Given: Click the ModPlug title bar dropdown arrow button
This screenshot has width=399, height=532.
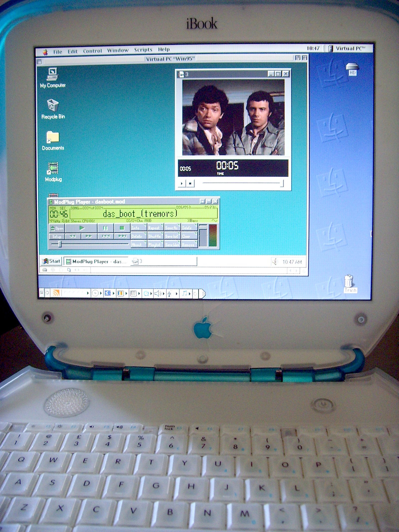Looking at the screenshot, I should 202,201.
